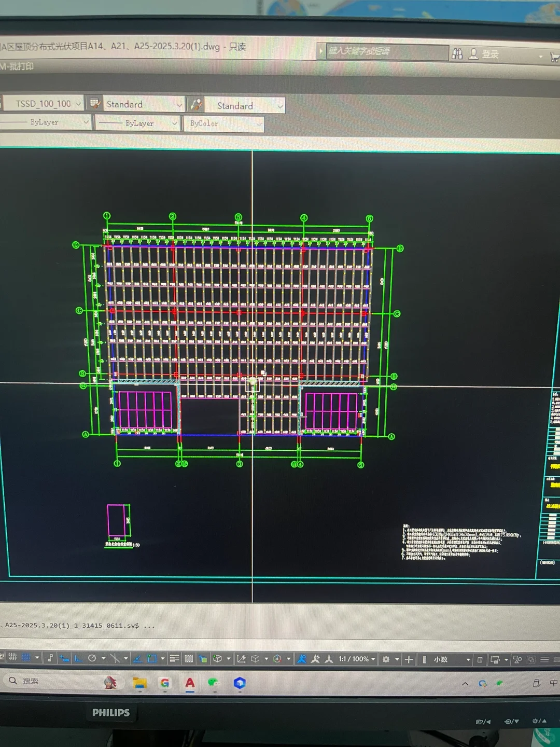Toggle object snap square icon

(x=152, y=658)
